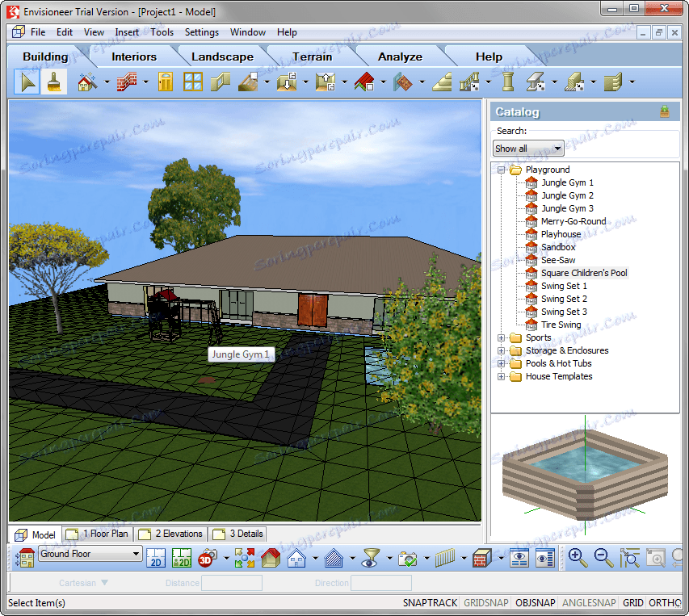The image size is (689, 616).
Task: Open the 3 Details view tab
Action: click(x=237, y=534)
